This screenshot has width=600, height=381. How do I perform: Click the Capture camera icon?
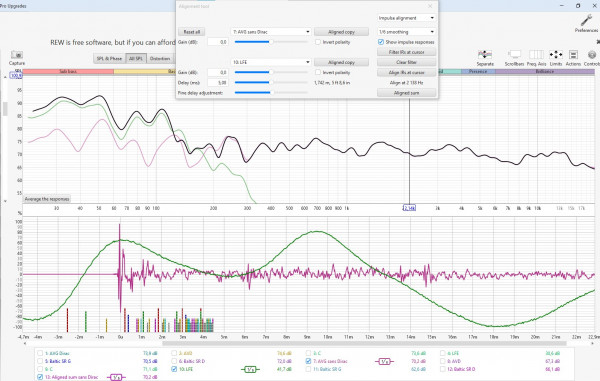tap(17, 55)
